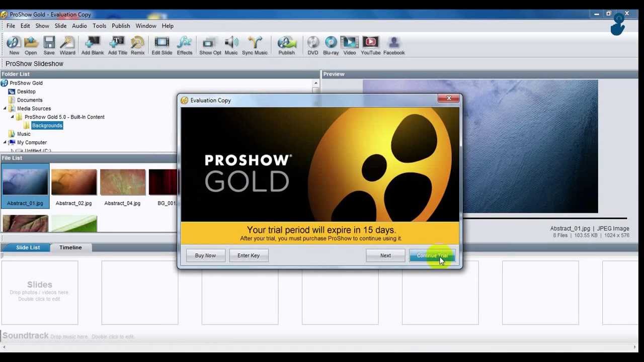This screenshot has width=644, height=362.
Task: Click Next in Evaluation Copy dialog
Action: (x=385, y=255)
